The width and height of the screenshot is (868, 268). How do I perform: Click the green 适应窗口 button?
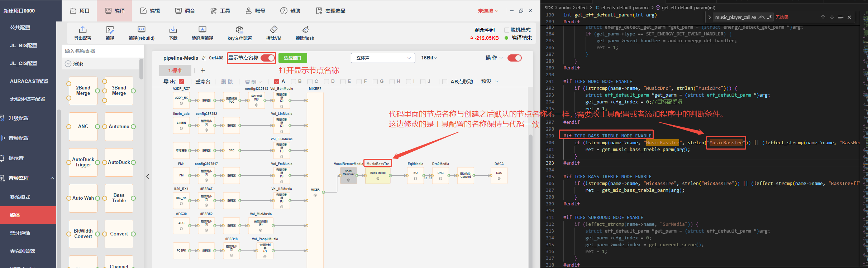pyautogui.click(x=293, y=58)
